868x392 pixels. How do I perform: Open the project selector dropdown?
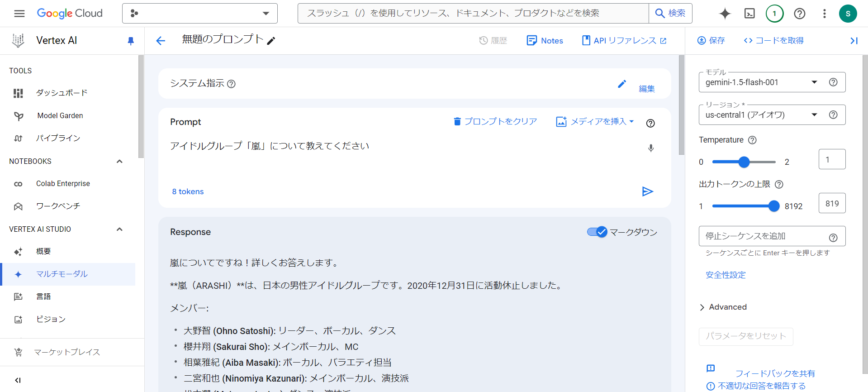[199, 14]
